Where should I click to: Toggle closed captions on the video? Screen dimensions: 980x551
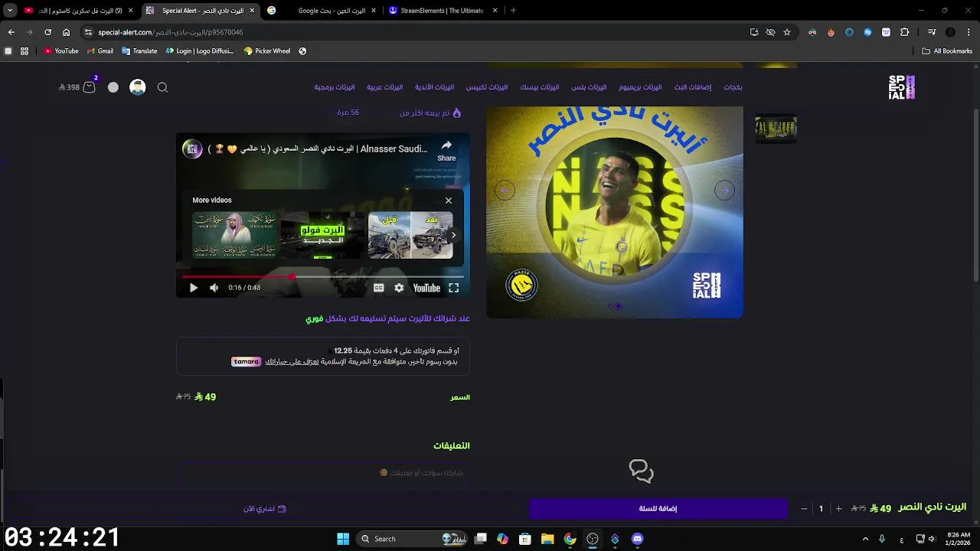378,288
